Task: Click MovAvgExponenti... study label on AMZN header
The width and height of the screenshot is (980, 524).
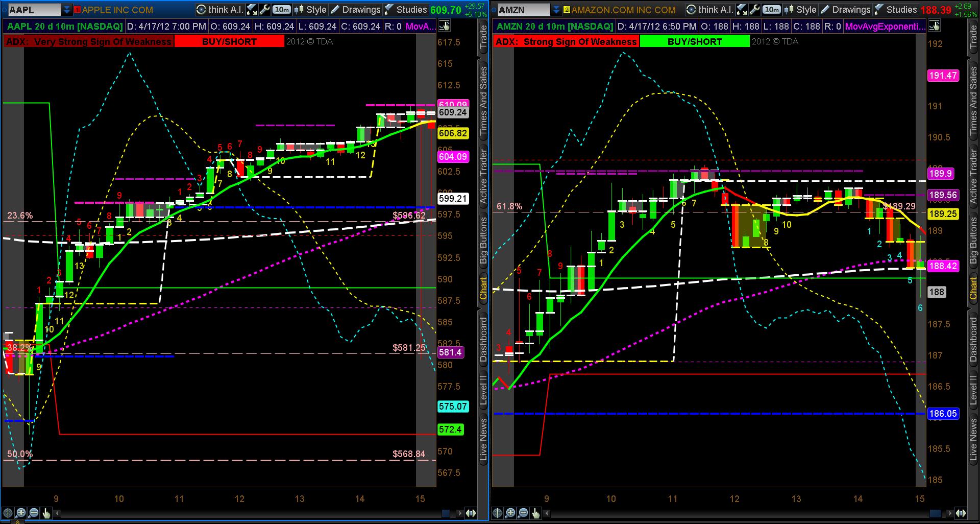Action: [x=885, y=26]
